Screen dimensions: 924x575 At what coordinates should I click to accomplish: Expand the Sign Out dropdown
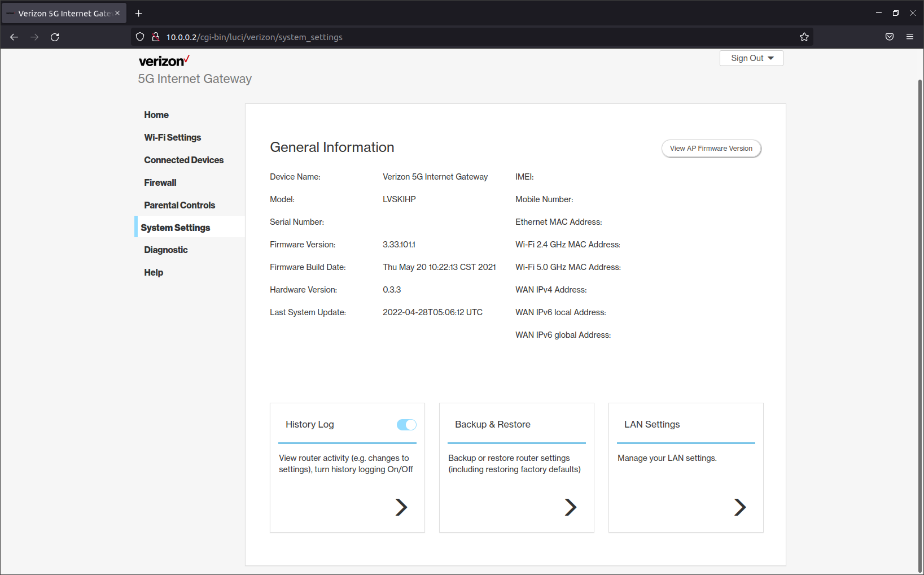751,58
